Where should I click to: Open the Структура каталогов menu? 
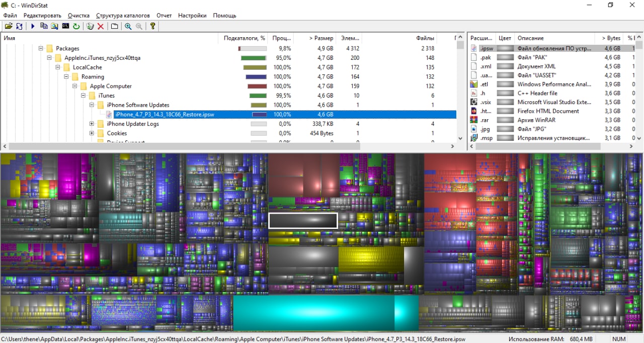[x=123, y=16]
